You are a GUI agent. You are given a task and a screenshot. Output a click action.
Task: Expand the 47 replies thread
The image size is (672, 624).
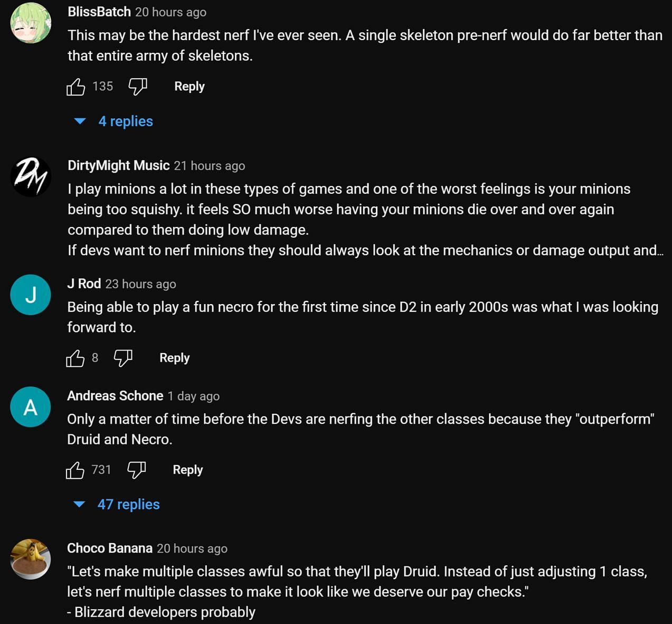click(x=128, y=505)
